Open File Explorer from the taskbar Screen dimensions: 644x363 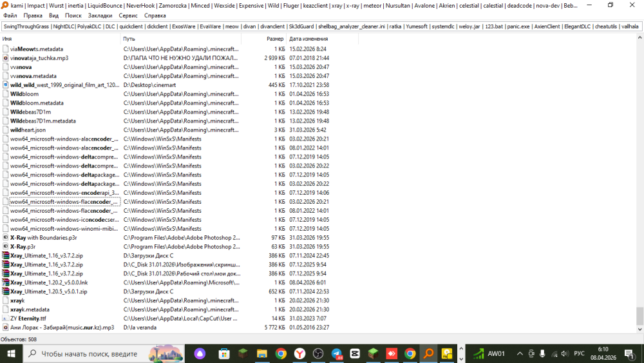tap(261, 353)
